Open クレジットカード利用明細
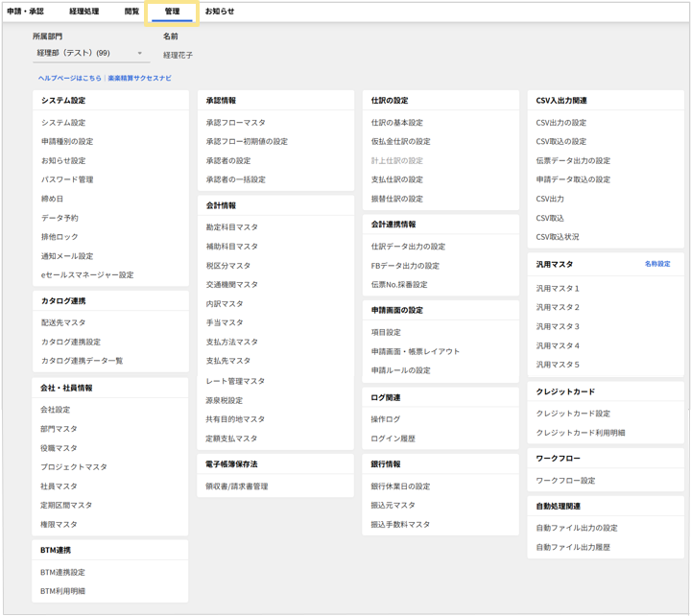 580,433
